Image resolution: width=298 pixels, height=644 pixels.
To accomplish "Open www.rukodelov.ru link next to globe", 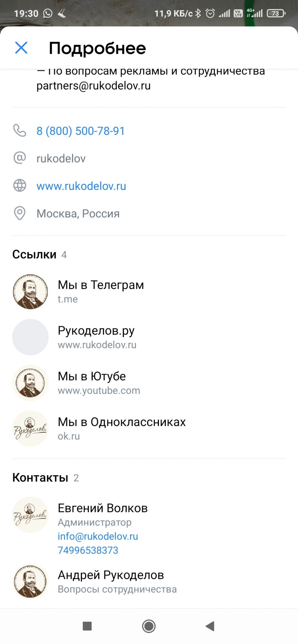I will click(x=81, y=186).
